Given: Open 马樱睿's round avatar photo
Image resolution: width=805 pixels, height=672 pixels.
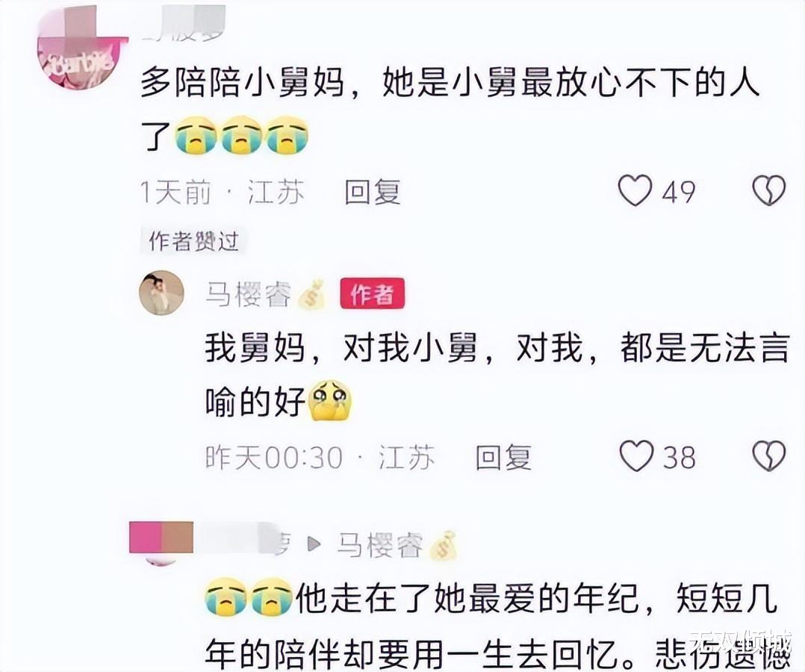Looking at the screenshot, I should pyautogui.click(x=161, y=293).
